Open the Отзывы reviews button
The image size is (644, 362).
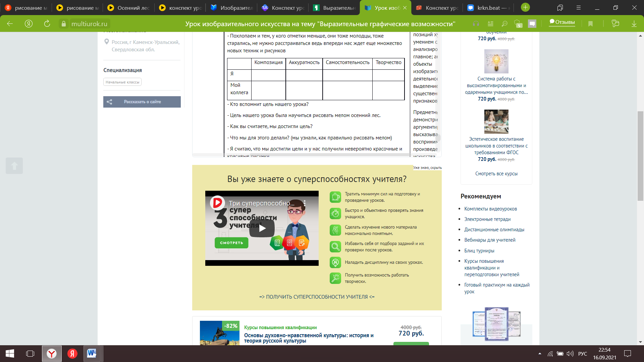(x=562, y=22)
